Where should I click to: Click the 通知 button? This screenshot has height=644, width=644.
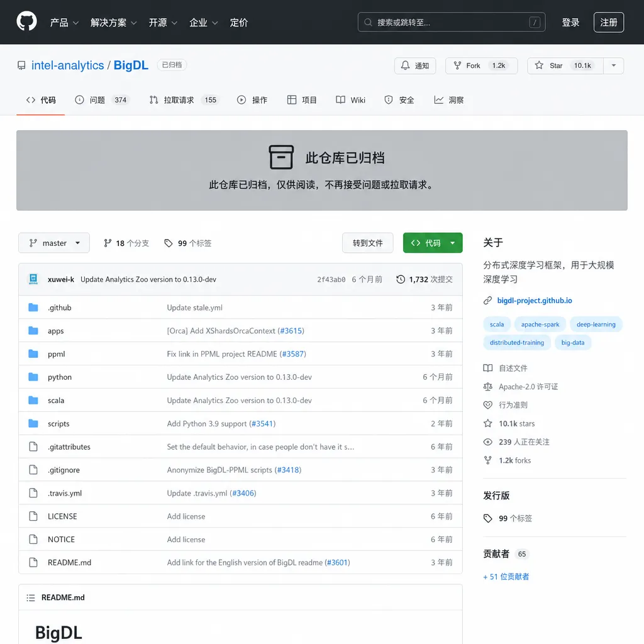tap(415, 65)
